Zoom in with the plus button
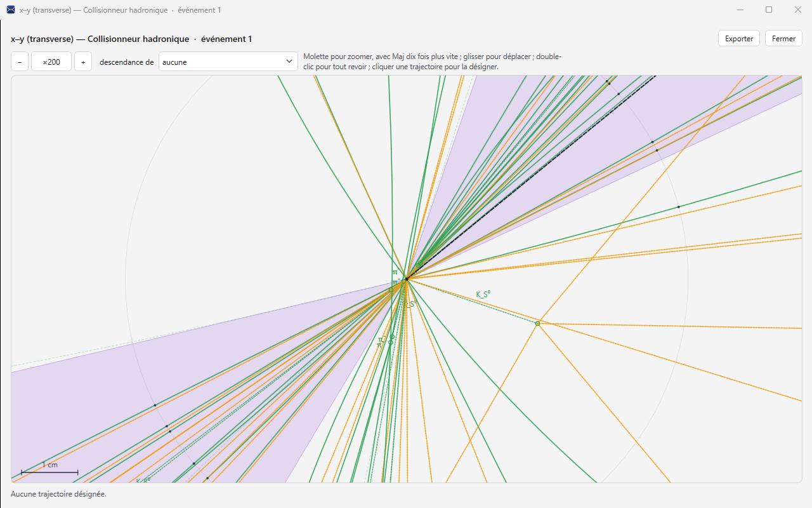812x508 pixels. 83,62
